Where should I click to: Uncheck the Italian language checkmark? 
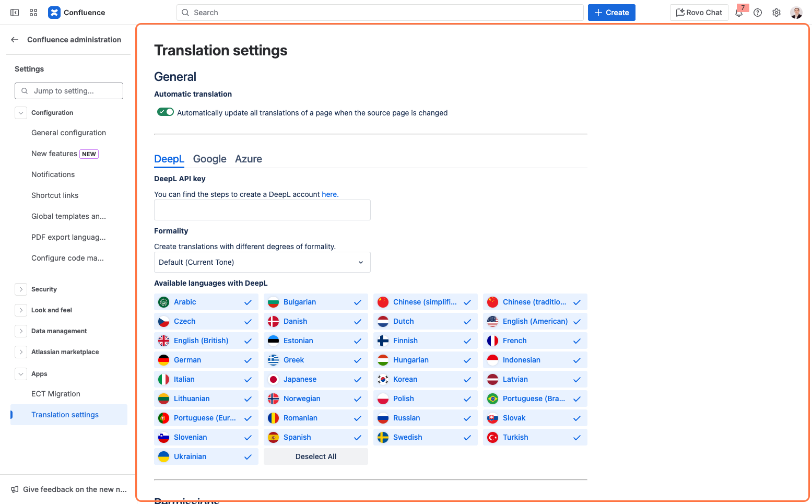[248, 380]
